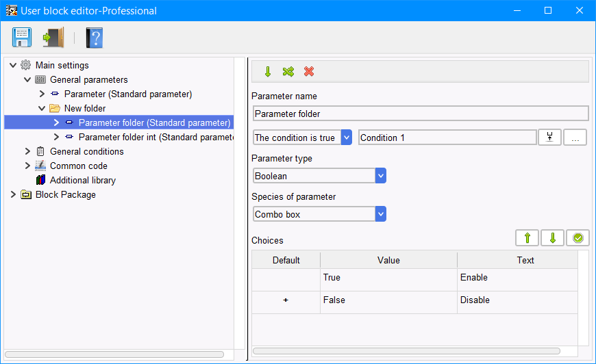This screenshot has height=364, width=596.
Task: Open the condition is true dropdown
Action: tap(346, 138)
